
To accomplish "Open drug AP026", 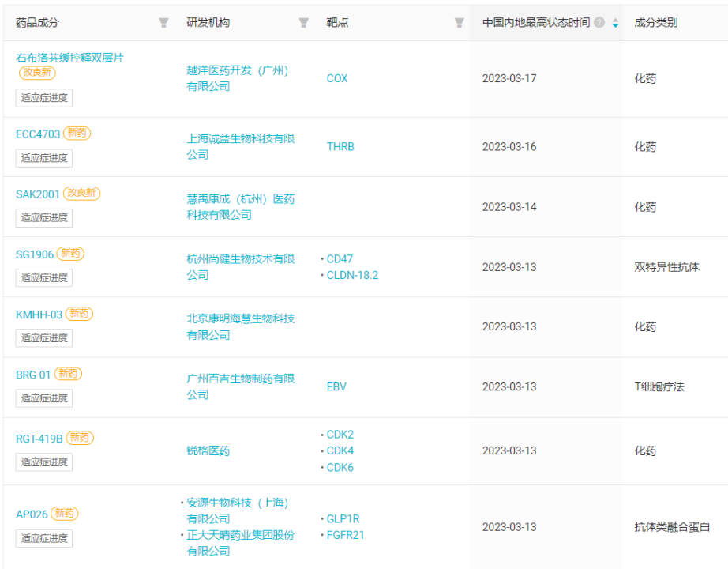I will click(x=32, y=514).
